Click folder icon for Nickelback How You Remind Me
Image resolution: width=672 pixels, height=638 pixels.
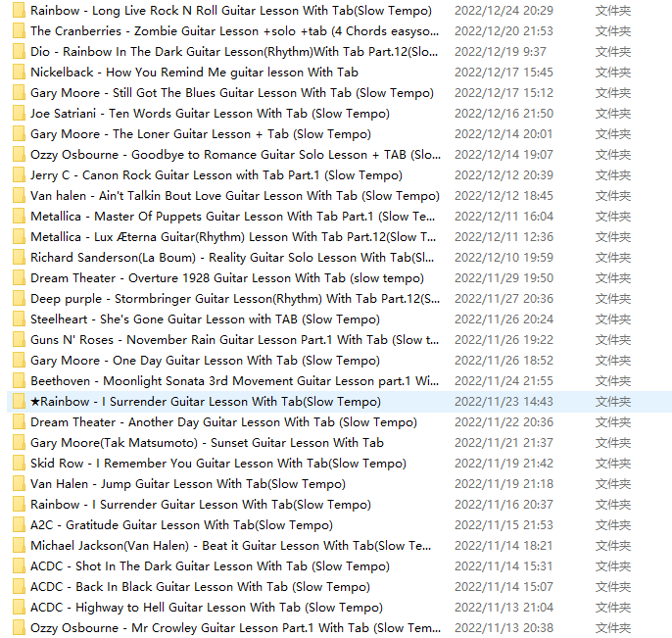pyautogui.click(x=19, y=73)
